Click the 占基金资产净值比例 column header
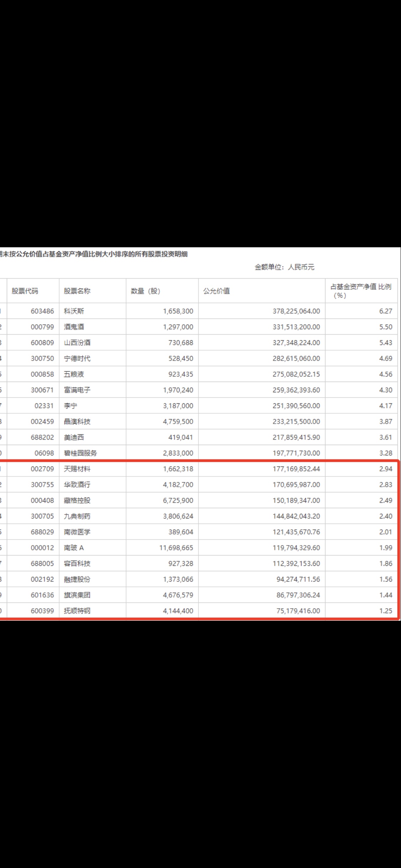Screen dimensions: 401x868 tap(361, 291)
